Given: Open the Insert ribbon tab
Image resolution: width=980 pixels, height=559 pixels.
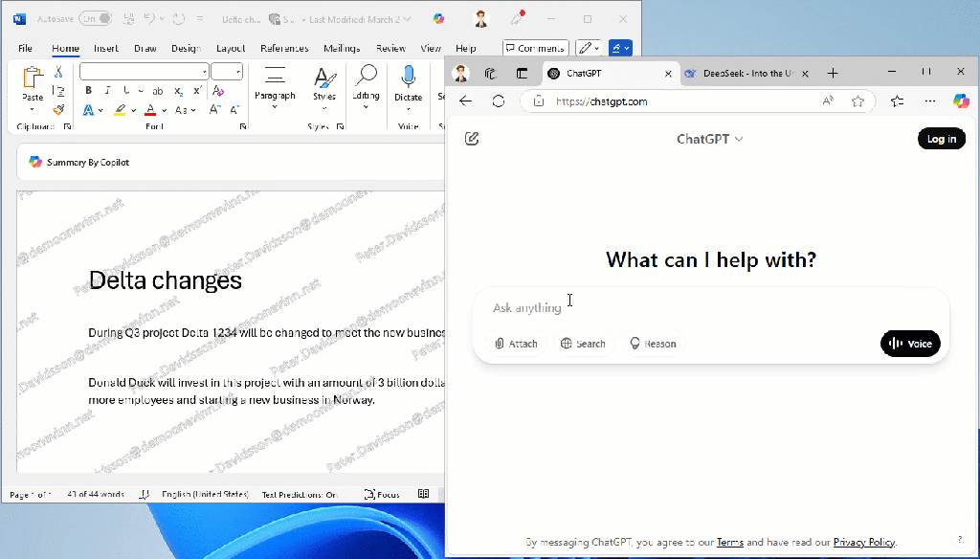Looking at the screenshot, I should pos(106,49).
